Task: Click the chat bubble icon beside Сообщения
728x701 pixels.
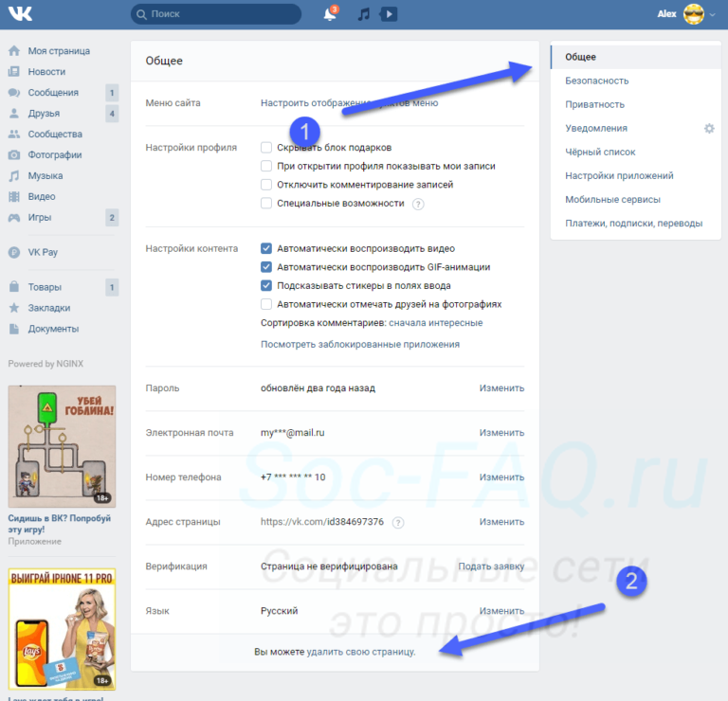Action: pos(14,92)
